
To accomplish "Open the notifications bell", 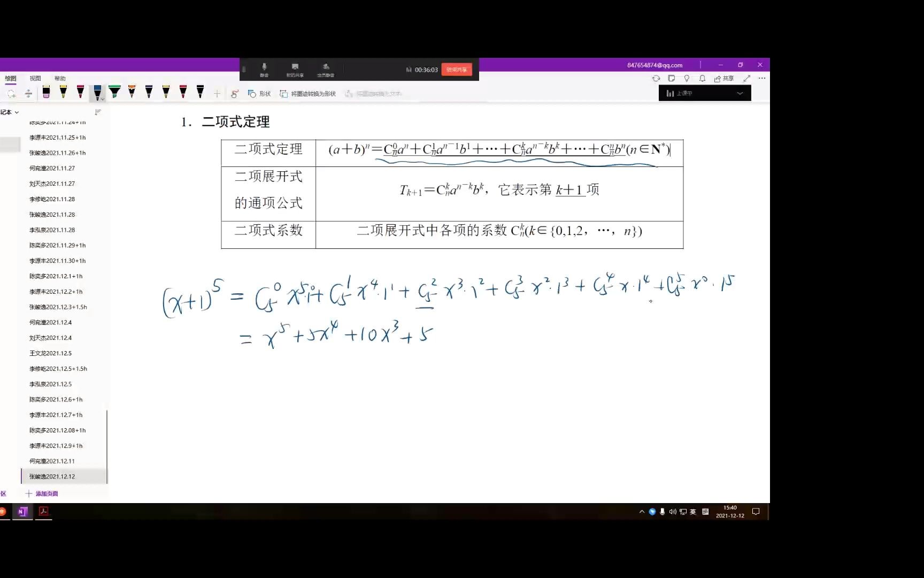I will (702, 78).
